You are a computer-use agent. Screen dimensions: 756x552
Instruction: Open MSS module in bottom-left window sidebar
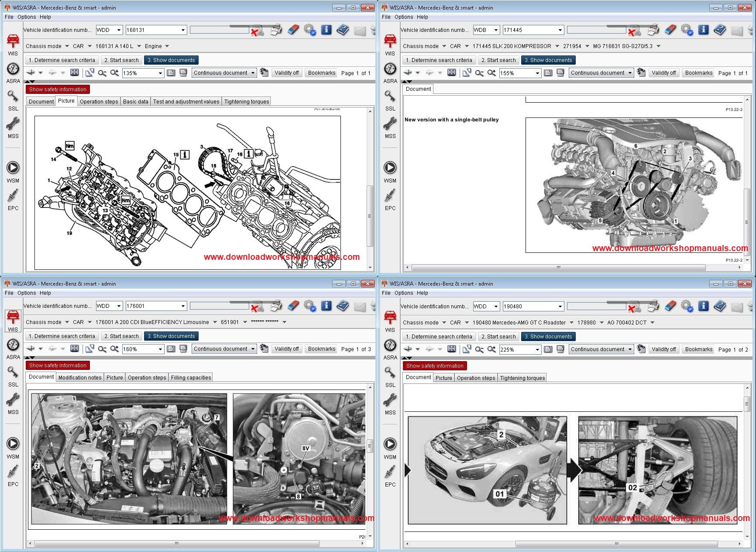pos(13,404)
